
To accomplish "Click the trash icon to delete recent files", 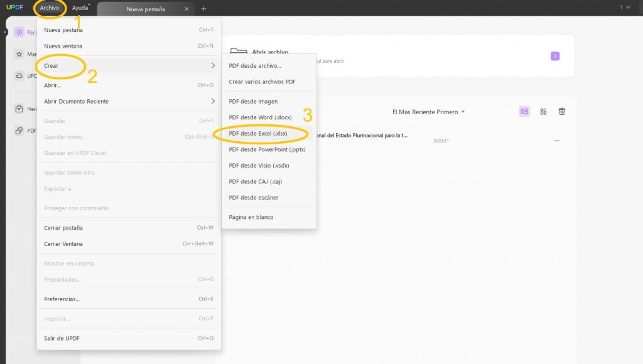I will click(561, 111).
